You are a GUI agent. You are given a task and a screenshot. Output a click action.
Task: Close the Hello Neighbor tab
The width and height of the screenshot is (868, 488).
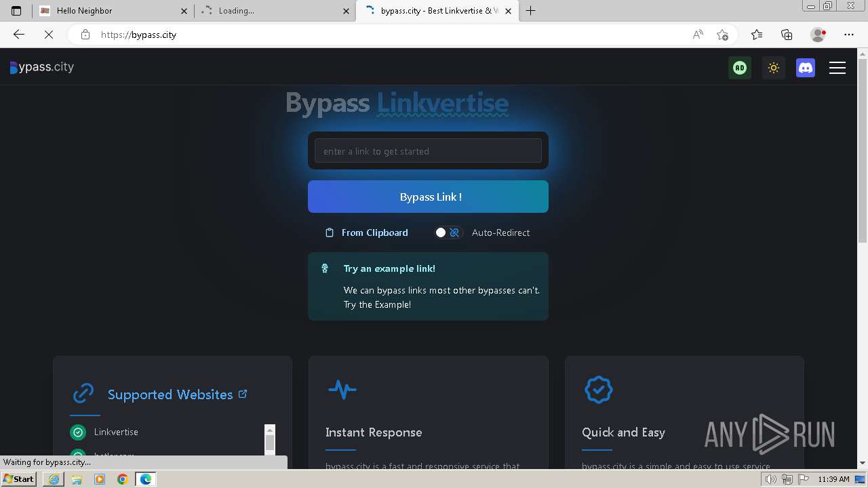(x=184, y=11)
